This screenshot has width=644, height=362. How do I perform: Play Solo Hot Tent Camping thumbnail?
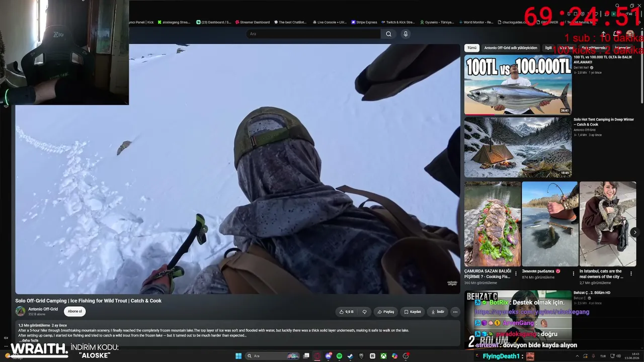tap(518, 147)
